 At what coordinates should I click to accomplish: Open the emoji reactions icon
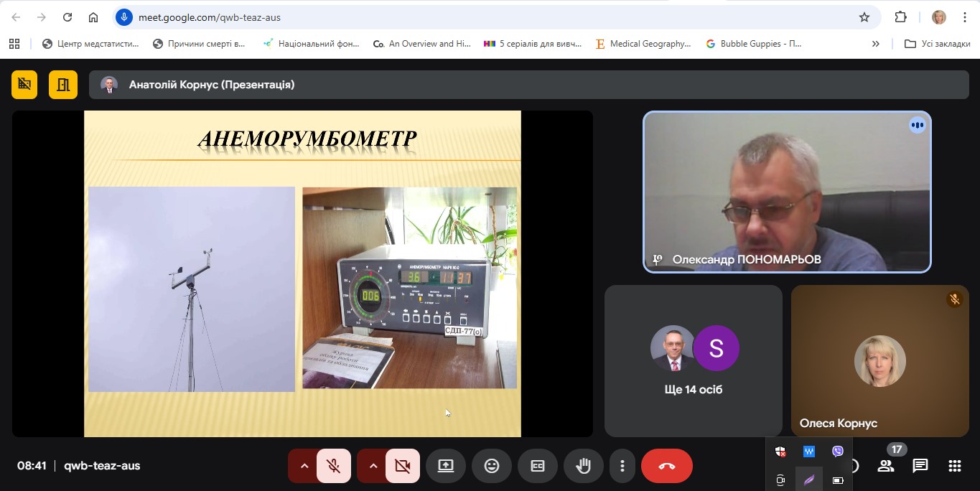(492, 466)
